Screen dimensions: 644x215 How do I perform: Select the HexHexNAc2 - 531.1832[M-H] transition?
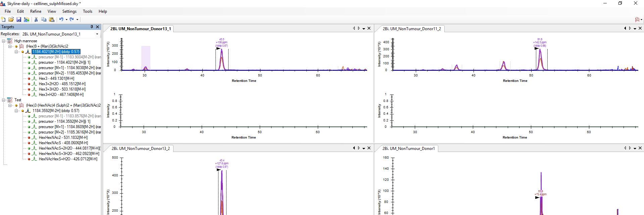63,138
